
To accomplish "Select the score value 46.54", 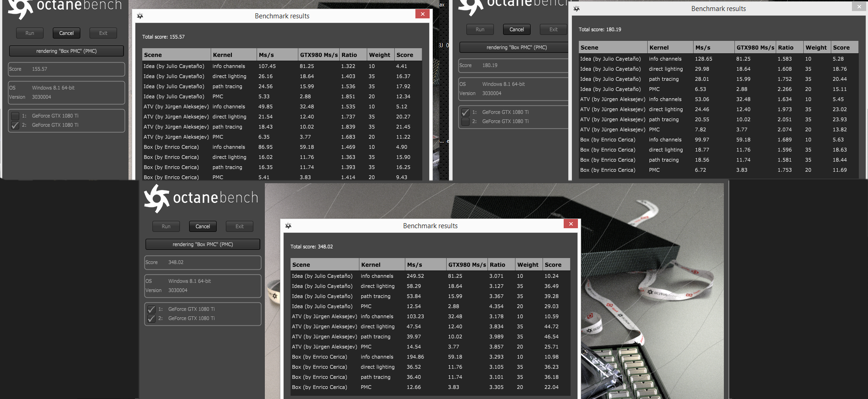I will 552,337.
